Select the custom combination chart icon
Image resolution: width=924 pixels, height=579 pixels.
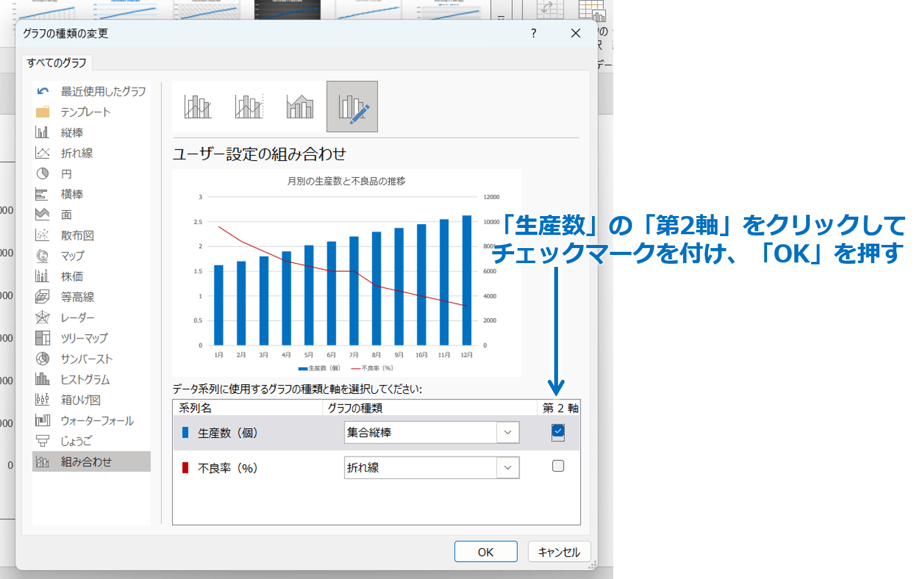coord(352,107)
